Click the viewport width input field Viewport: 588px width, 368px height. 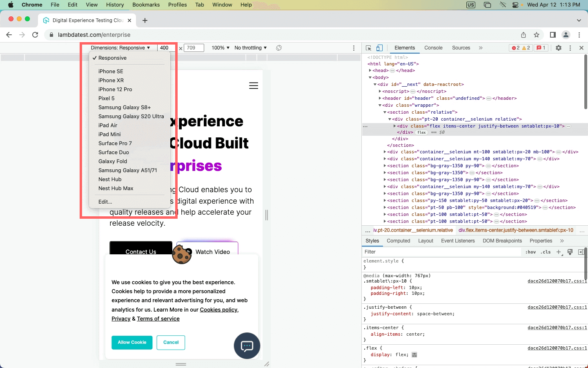tap(165, 48)
